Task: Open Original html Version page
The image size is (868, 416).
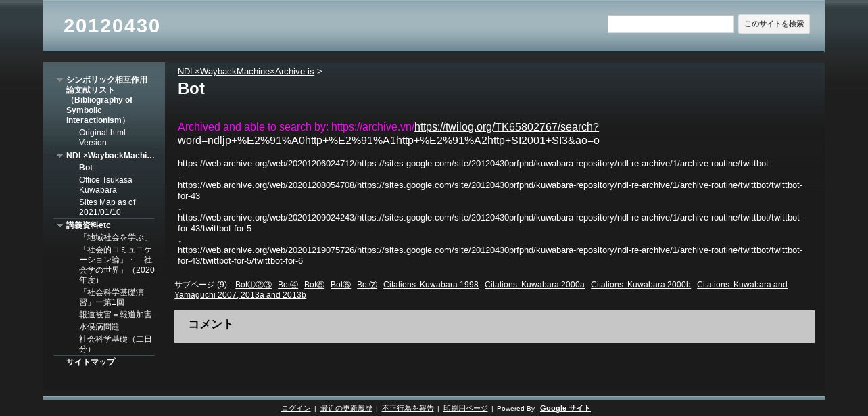Action: (102, 138)
